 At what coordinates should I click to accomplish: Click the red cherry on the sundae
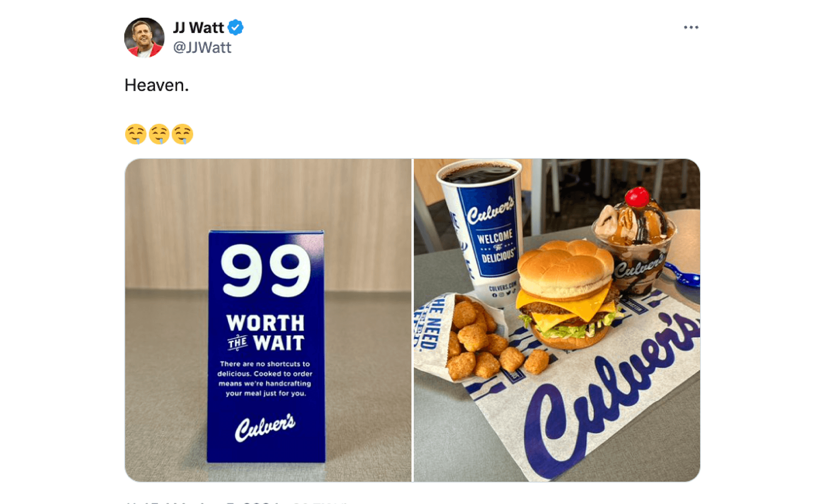point(637,197)
